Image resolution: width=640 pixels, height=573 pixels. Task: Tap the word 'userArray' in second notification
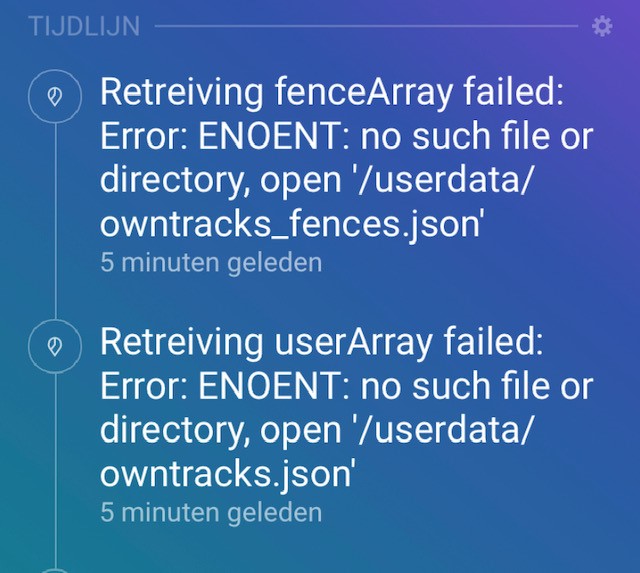coord(353,342)
